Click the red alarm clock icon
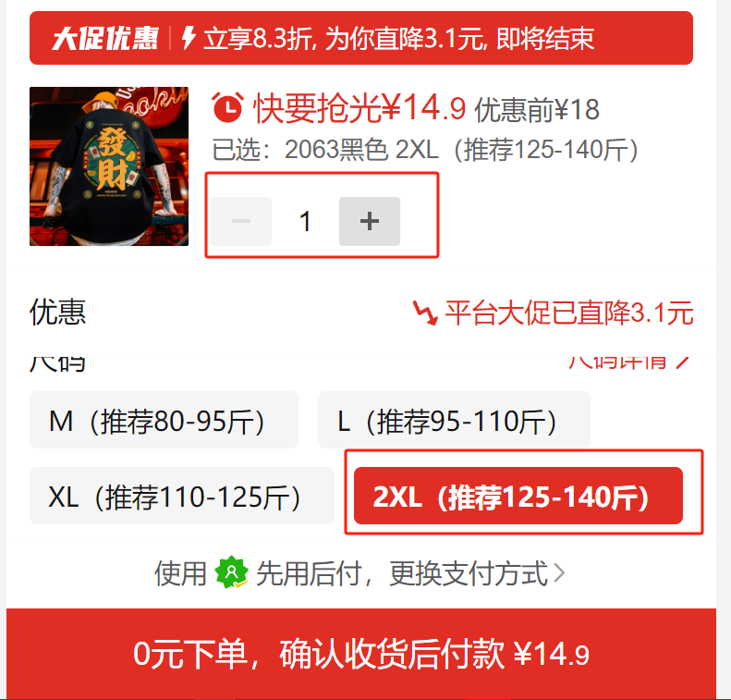 (227, 108)
